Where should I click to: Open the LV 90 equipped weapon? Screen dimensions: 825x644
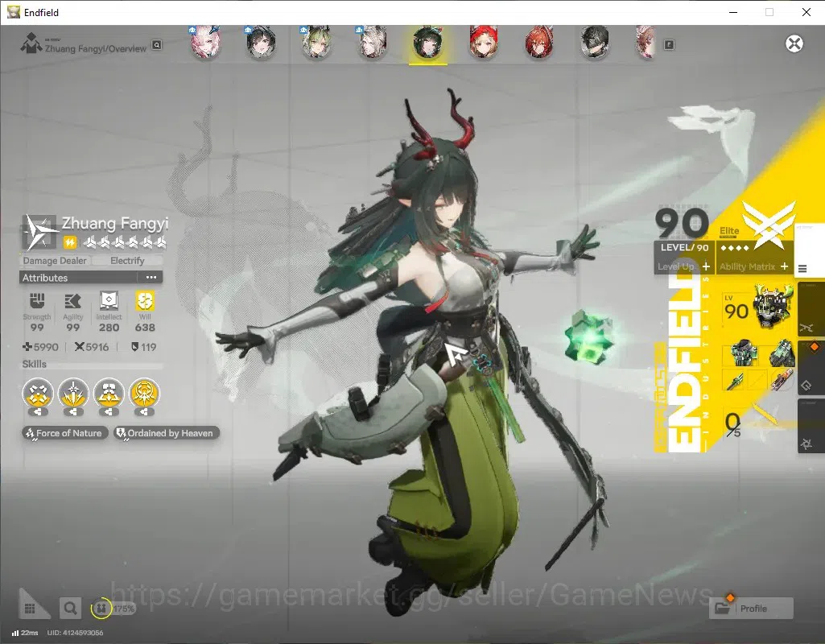pyautogui.click(x=759, y=309)
